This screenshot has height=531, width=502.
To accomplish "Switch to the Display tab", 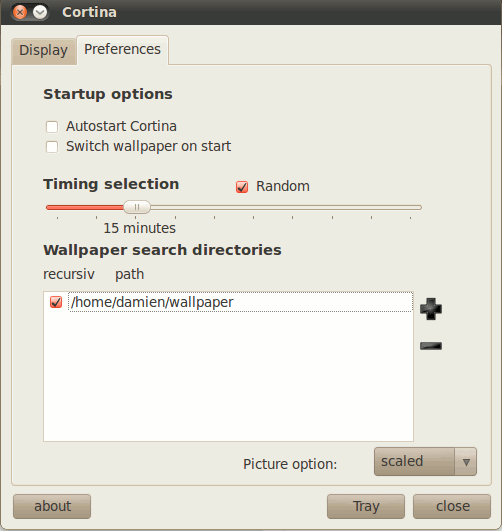I will 44,51.
